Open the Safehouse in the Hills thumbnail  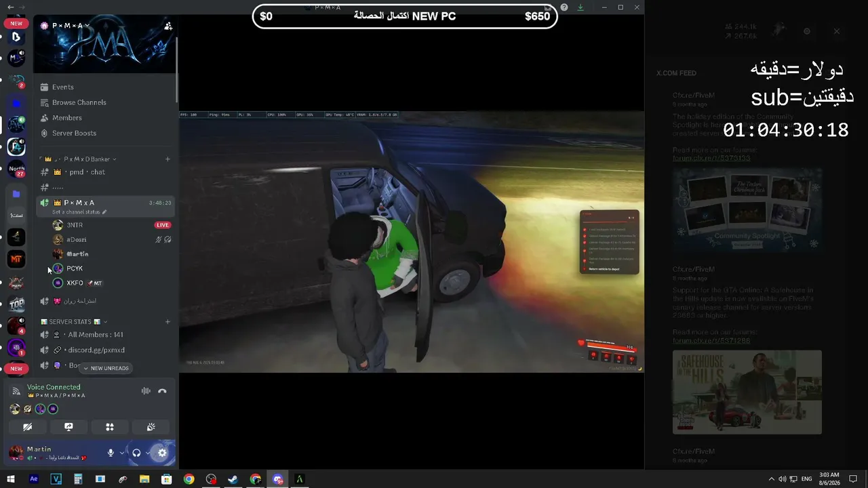(747, 392)
